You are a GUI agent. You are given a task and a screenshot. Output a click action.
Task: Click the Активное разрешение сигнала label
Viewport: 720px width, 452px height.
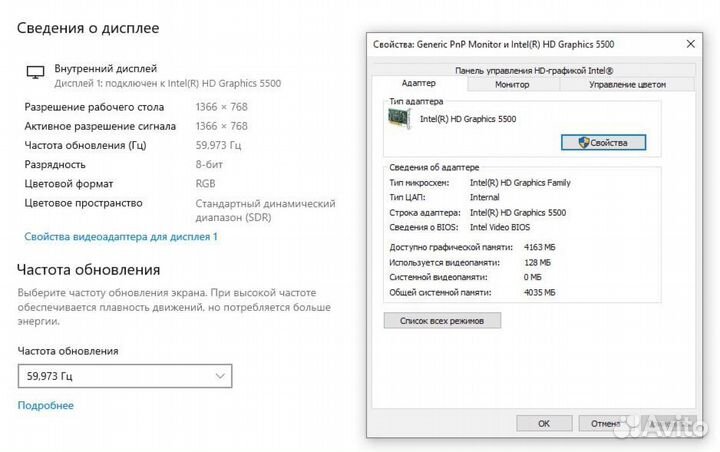tap(100, 126)
